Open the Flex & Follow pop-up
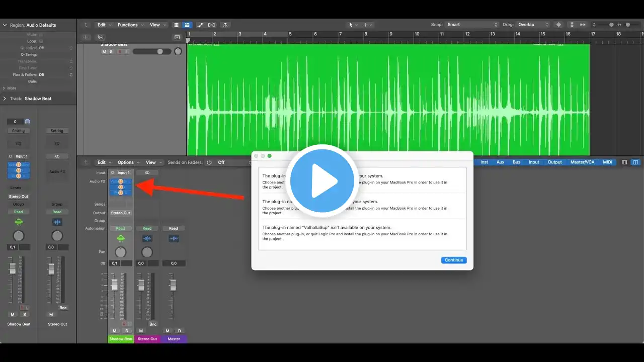Viewport: 644px width, 362px height. coord(55,74)
